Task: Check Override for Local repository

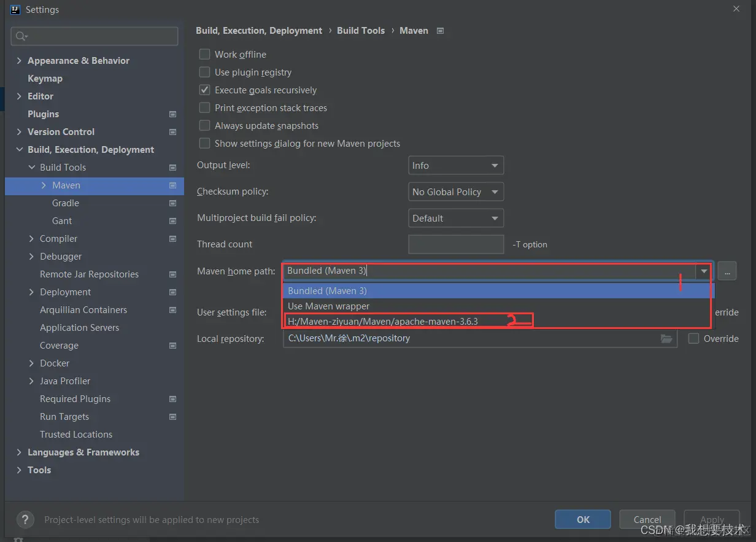Action: coord(694,338)
